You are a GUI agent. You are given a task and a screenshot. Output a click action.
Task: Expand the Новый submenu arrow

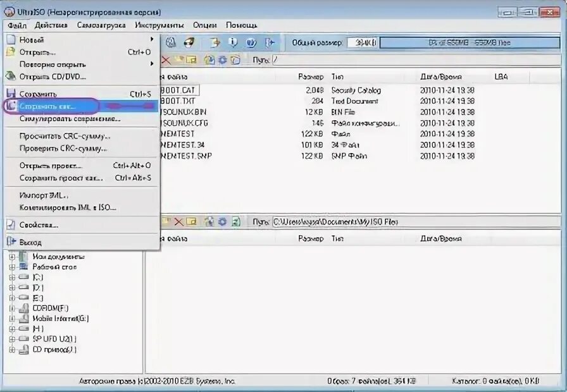point(152,39)
